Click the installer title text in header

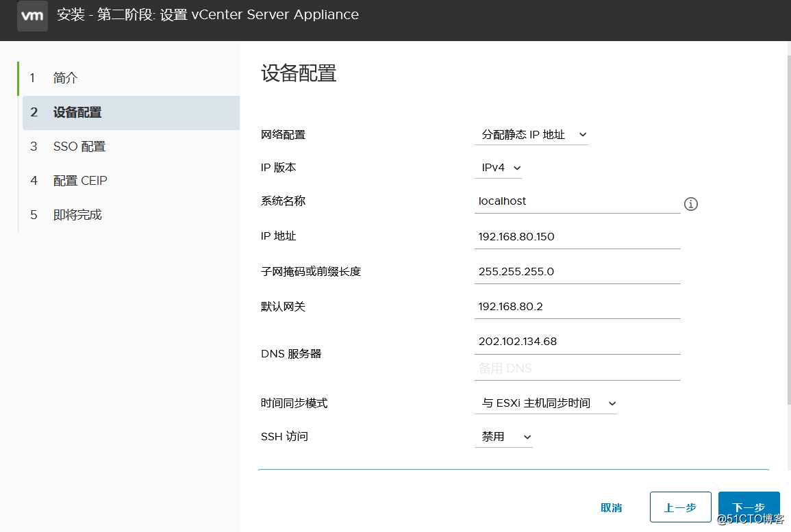click(x=208, y=14)
